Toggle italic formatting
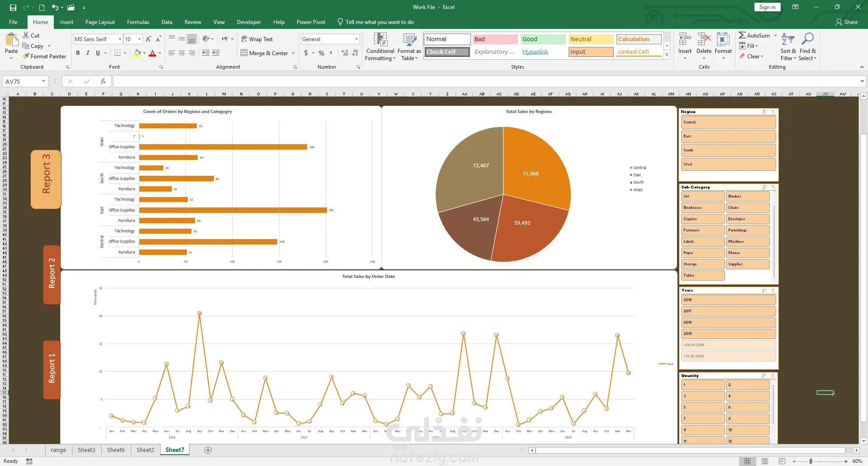Screen dimensions: 868x466 [x=88, y=53]
